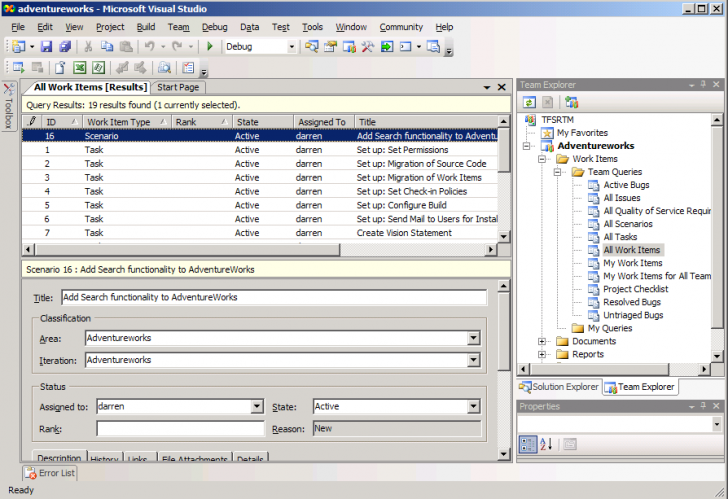Click the Run Query icon on the work item toolbar
The height and width of the screenshot is (499, 728).
[x=19, y=68]
